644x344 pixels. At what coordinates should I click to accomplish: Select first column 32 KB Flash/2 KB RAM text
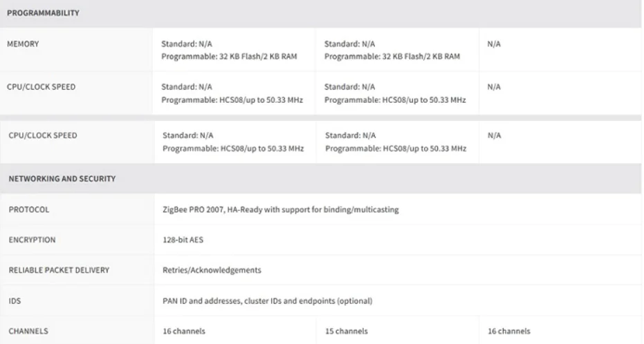[x=258, y=57]
